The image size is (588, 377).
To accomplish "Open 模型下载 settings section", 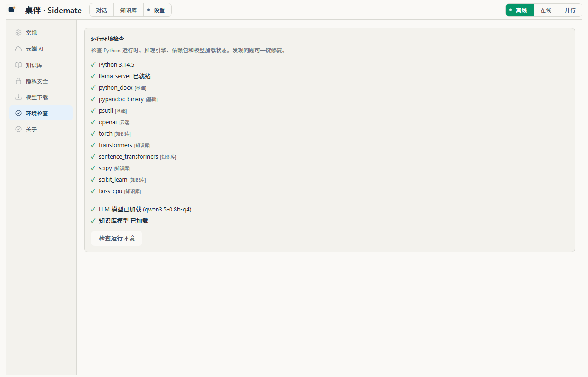I will (x=41, y=97).
